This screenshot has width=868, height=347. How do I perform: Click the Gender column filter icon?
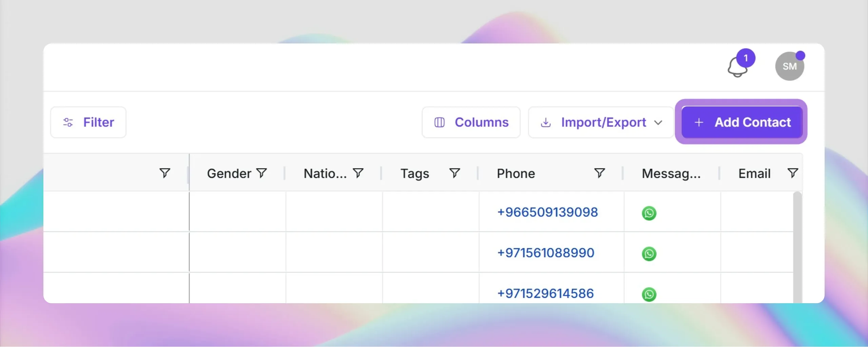[x=261, y=173]
